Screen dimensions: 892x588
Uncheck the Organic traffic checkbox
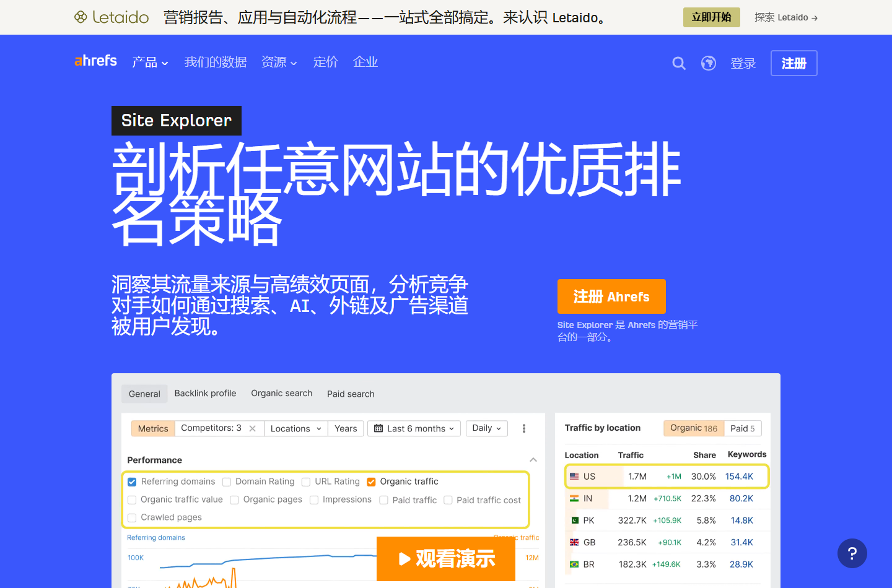(372, 482)
